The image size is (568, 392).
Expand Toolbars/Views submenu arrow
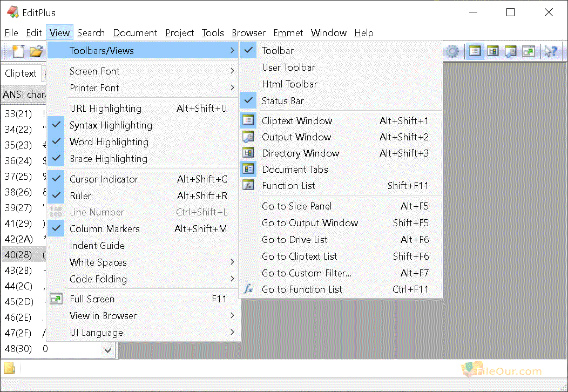[232, 50]
